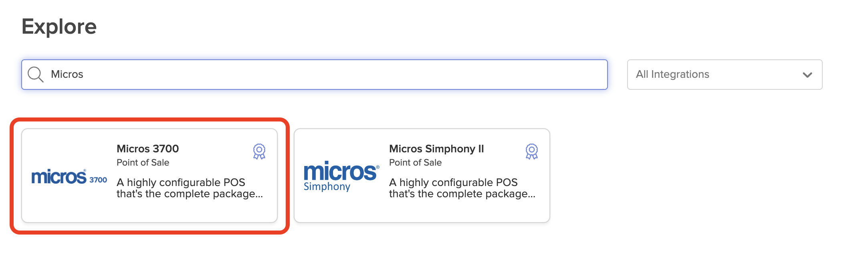868x263 pixels.
Task: Click the certification badge on Micros 3700 card
Action: click(x=260, y=151)
